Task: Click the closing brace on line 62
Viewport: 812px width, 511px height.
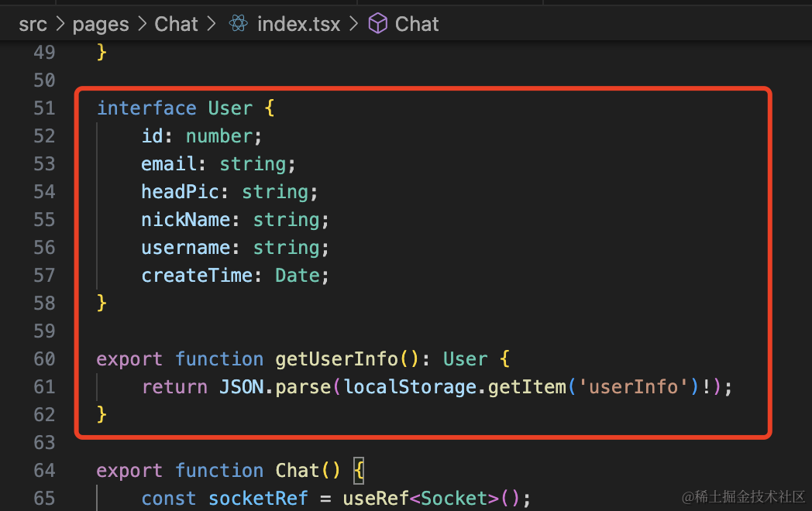Action: (x=101, y=415)
